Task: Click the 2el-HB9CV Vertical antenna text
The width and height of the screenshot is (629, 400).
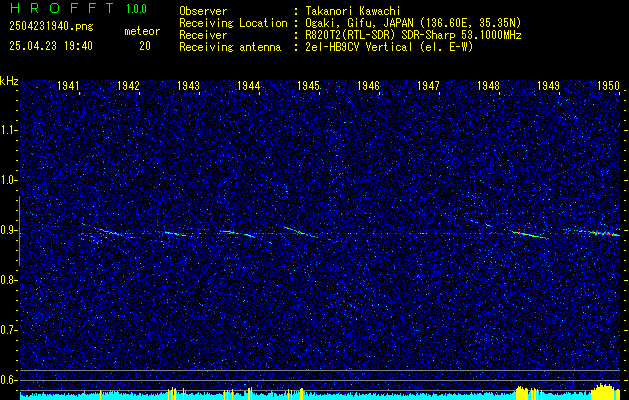Action: coord(389,47)
